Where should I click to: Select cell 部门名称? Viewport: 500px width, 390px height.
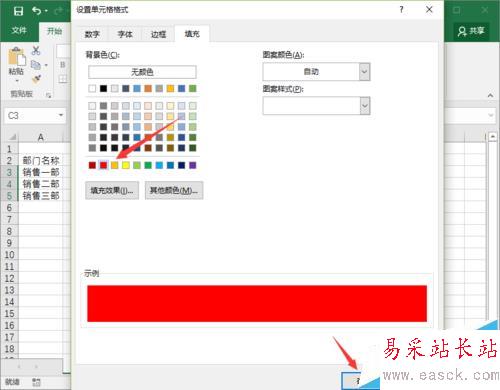pos(41,161)
